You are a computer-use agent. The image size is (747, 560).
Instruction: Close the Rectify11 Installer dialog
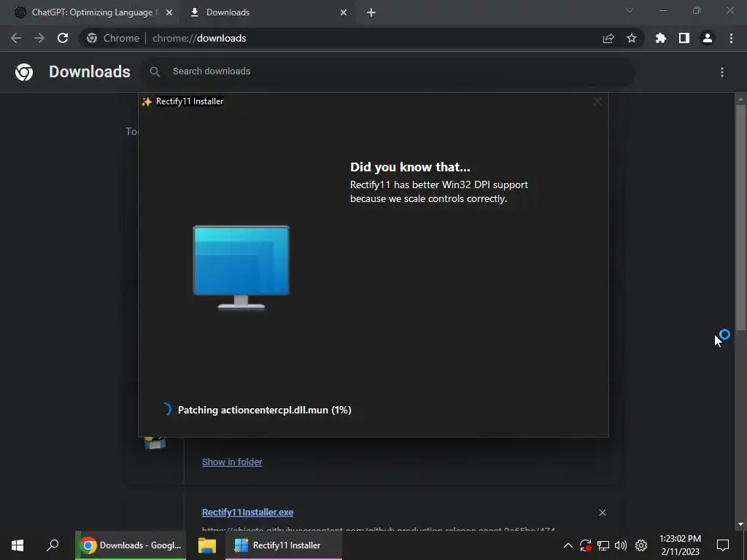pyautogui.click(x=597, y=101)
